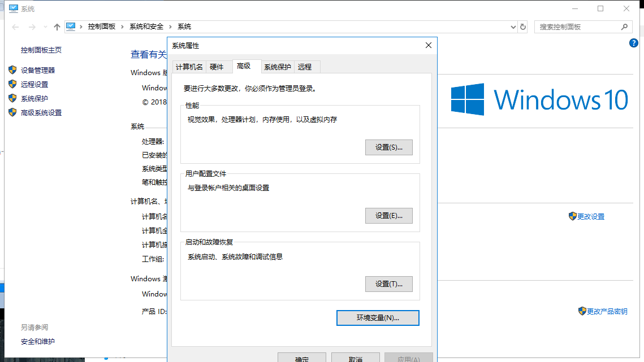Image resolution: width=644 pixels, height=362 pixels.
Task: Open address bar history dropdown
Action: click(x=513, y=27)
